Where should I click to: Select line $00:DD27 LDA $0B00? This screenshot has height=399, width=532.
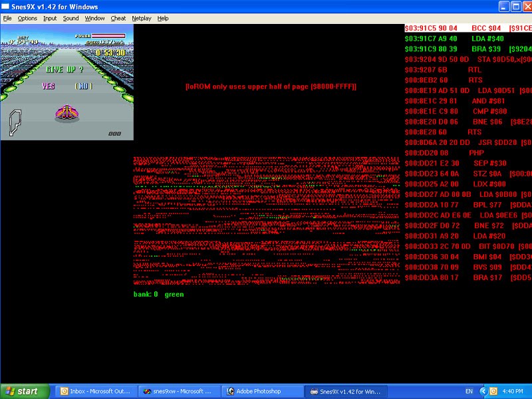[468, 194]
